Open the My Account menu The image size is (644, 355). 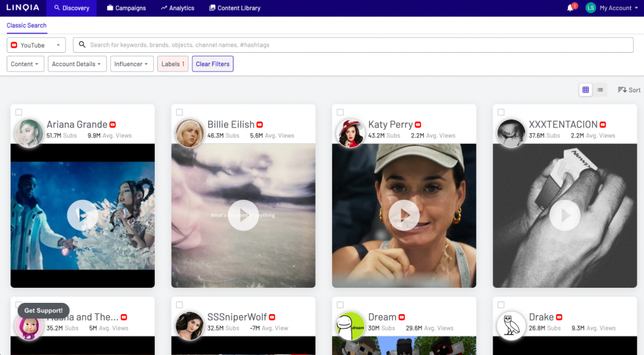pyautogui.click(x=619, y=8)
